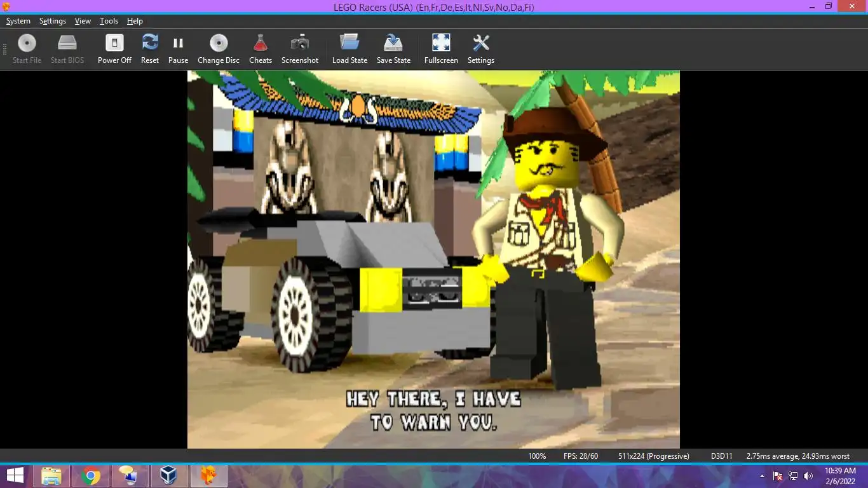Click the Start BIOS chip icon
The width and height of the screenshot is (868, 488).
67,43
